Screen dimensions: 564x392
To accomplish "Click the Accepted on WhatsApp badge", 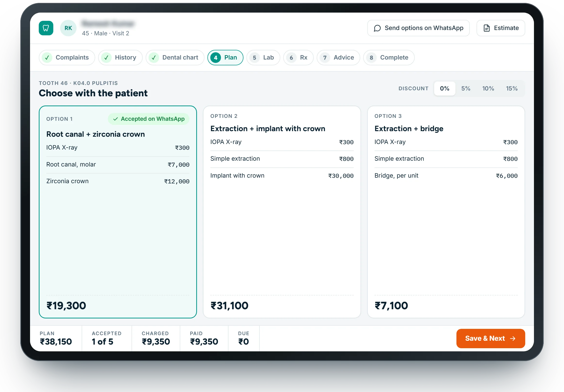I will (x=149, y=119).
